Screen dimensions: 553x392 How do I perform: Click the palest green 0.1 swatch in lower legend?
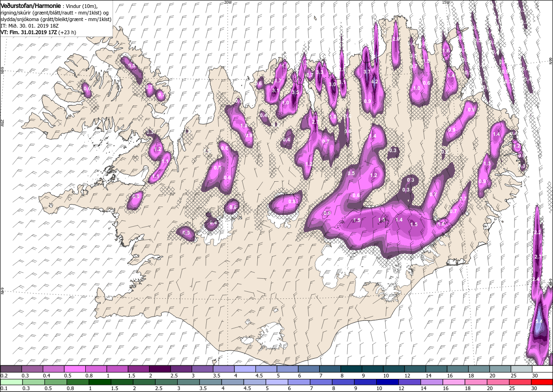coord(11,382)
